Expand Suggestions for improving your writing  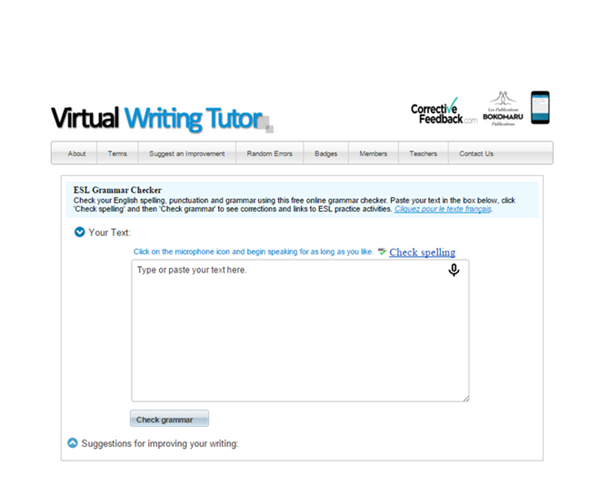[72, 443]
